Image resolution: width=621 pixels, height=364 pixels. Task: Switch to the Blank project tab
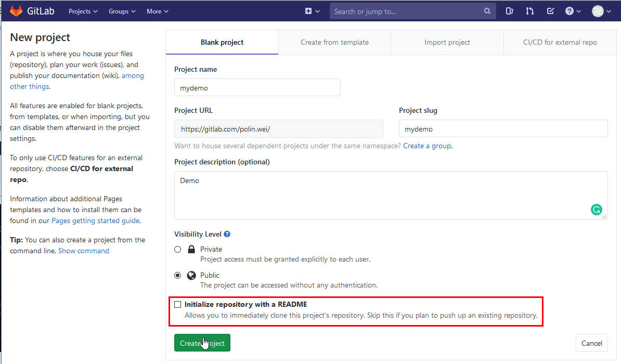[222, 42]
